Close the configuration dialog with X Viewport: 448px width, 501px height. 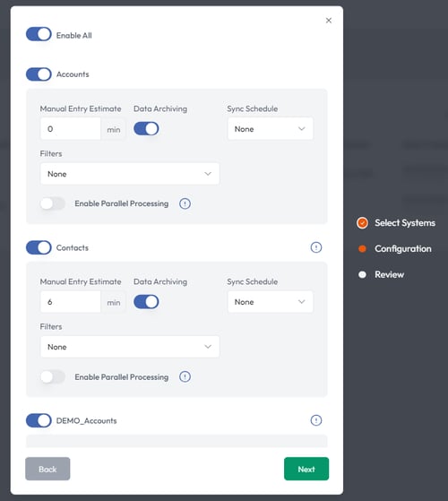coord(329,21)
